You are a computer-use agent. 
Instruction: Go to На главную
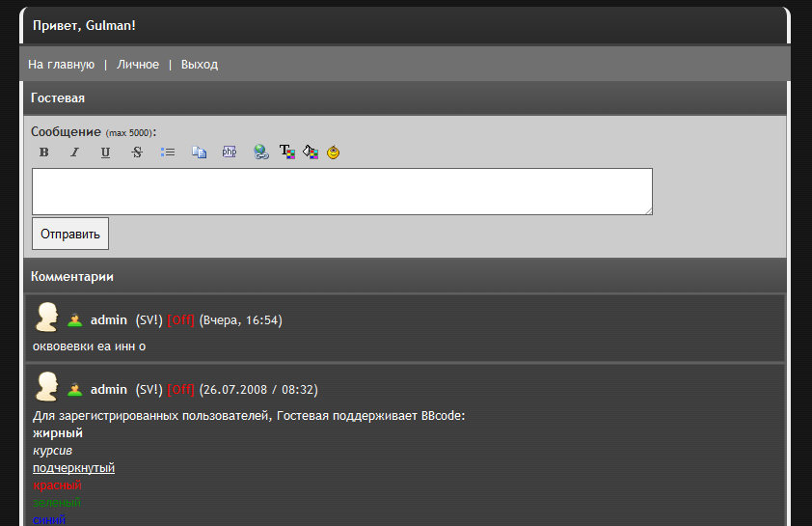(x=61, y=65)
